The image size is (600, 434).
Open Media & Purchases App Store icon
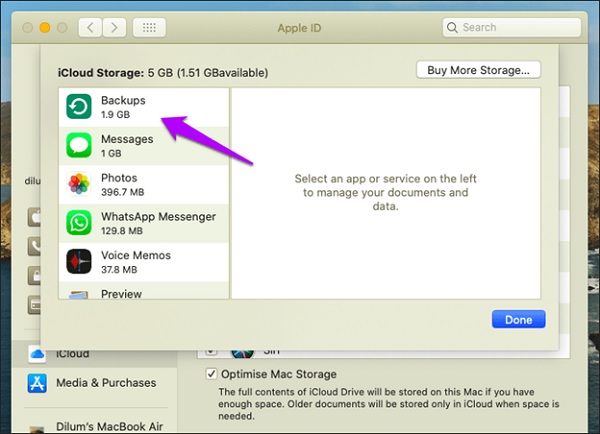click(38, 383)
